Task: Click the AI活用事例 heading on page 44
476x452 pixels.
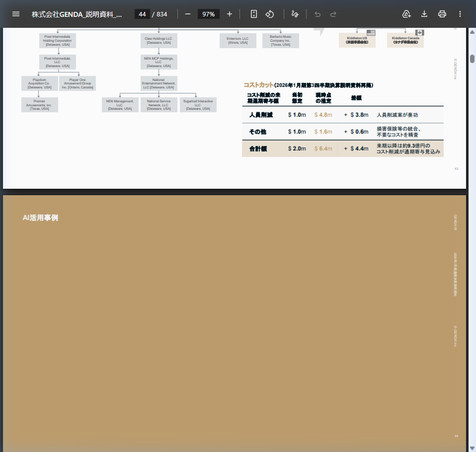Action: coord(40,218)
